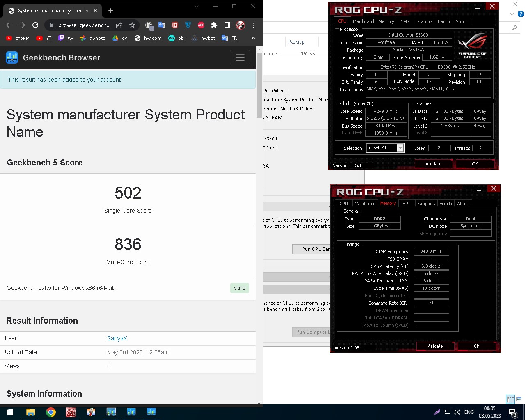Open a new Chrome tab
Image resolution: width=525 pixels, height=420 pixels.
click(x=111, y=11)
